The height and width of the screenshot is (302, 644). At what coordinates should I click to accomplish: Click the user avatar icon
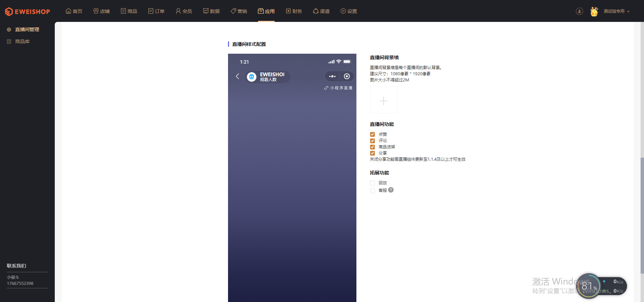click(594, 11)
